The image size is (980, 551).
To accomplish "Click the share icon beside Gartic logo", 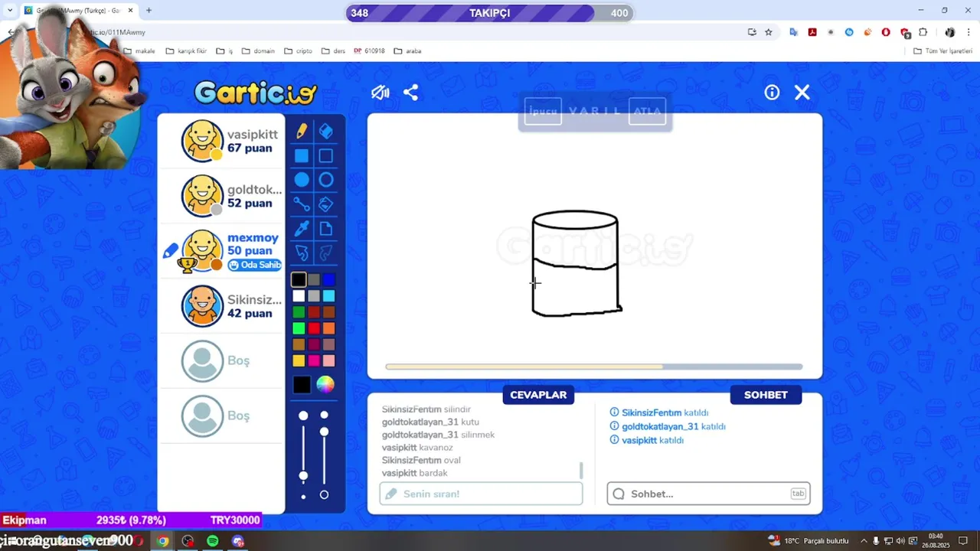I will pos(411,93).
